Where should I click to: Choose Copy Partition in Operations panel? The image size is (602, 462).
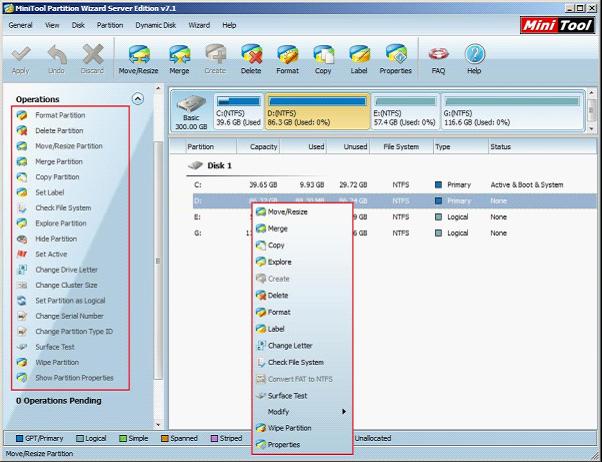[x=57, y=177]
